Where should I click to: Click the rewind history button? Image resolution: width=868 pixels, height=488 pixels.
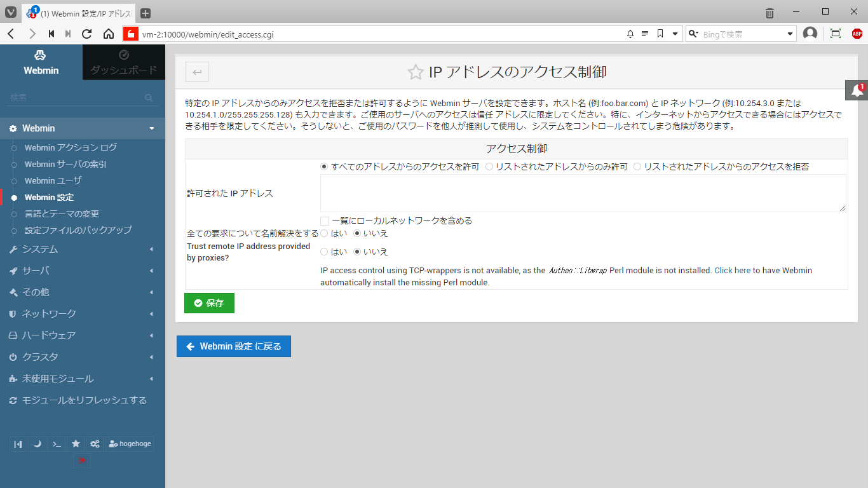coord(51,34)
